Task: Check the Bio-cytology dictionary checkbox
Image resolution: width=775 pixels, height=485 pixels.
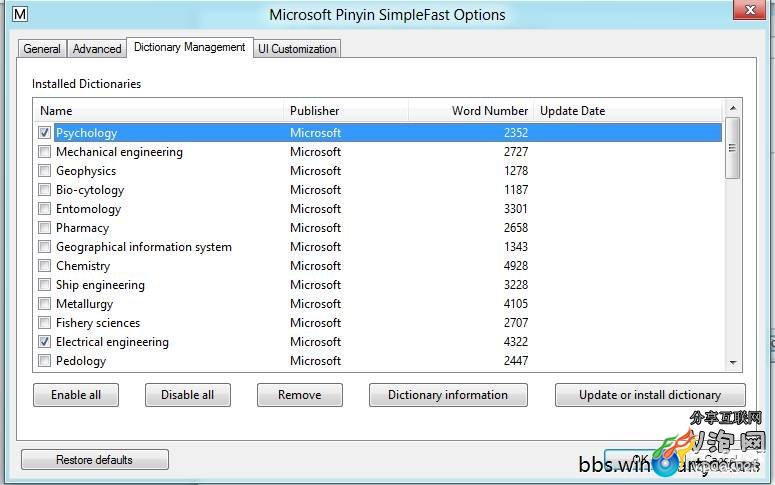Action: click(44, 189)
